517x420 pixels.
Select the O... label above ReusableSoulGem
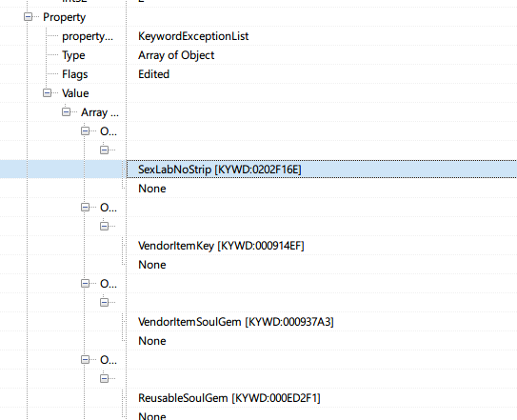pos(109,360)
